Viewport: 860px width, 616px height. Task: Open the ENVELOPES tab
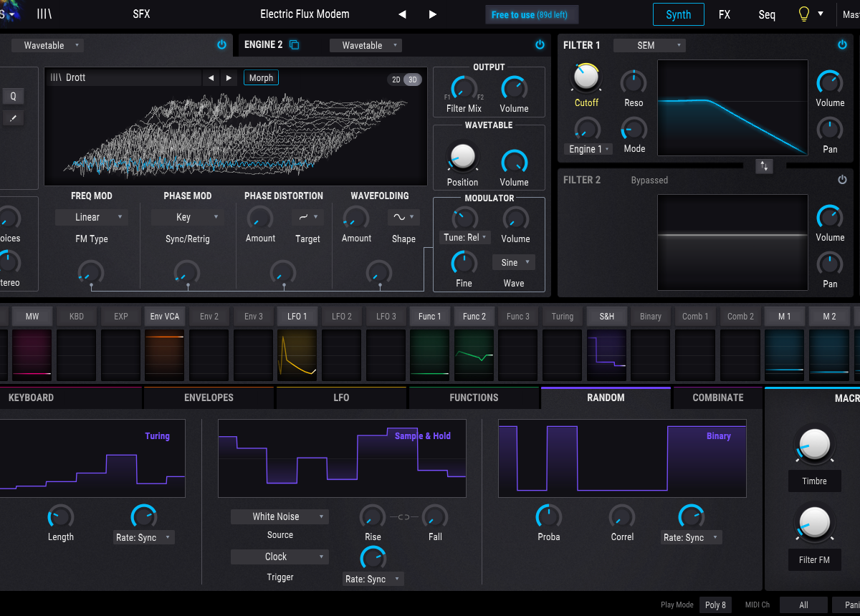click(209, 398)
